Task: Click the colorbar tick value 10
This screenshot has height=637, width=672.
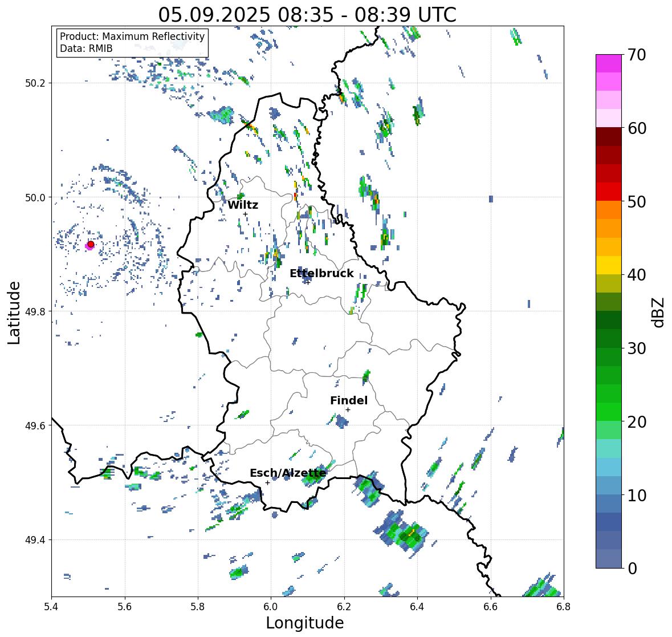Action: point(637,495)
